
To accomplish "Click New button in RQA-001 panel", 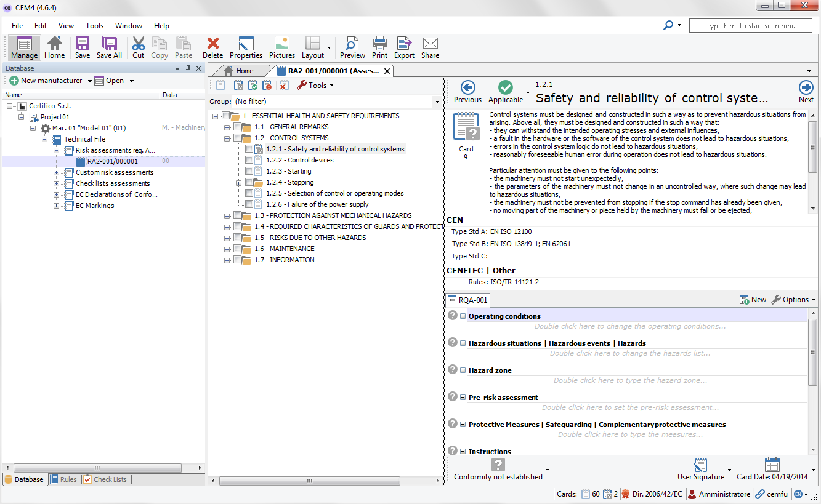I will click(x=753, y=300).
